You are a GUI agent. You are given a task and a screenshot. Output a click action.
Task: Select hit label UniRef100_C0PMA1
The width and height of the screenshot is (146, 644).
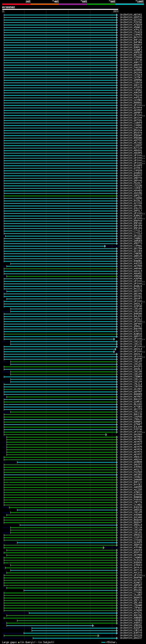(131, 246)
